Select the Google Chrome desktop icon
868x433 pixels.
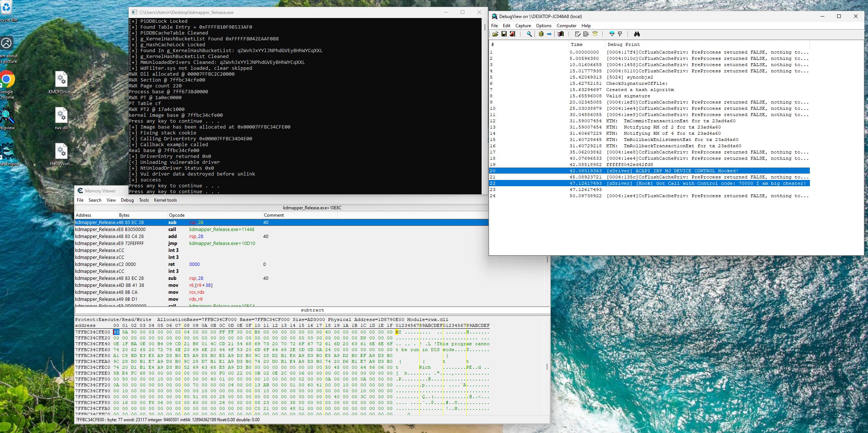[6, 85]
